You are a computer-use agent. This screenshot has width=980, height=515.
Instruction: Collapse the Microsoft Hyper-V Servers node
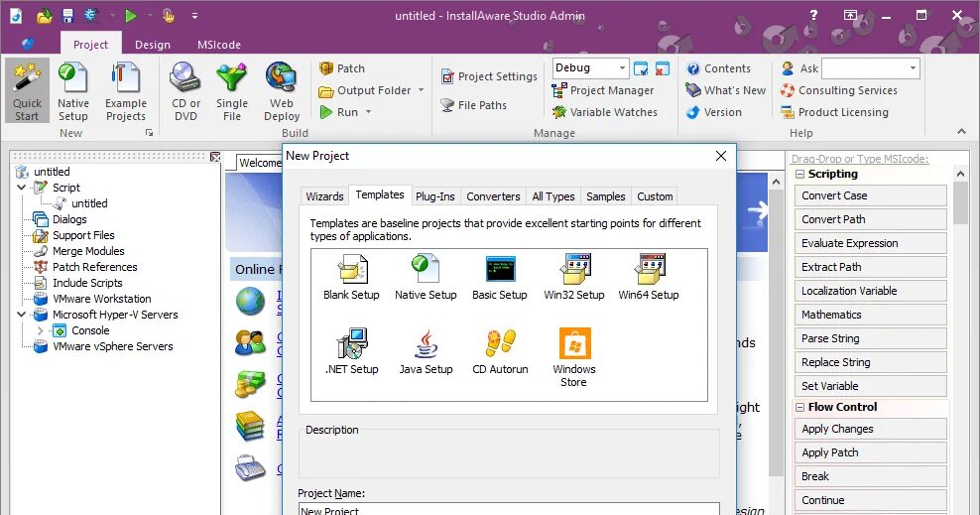coord(22,315)
